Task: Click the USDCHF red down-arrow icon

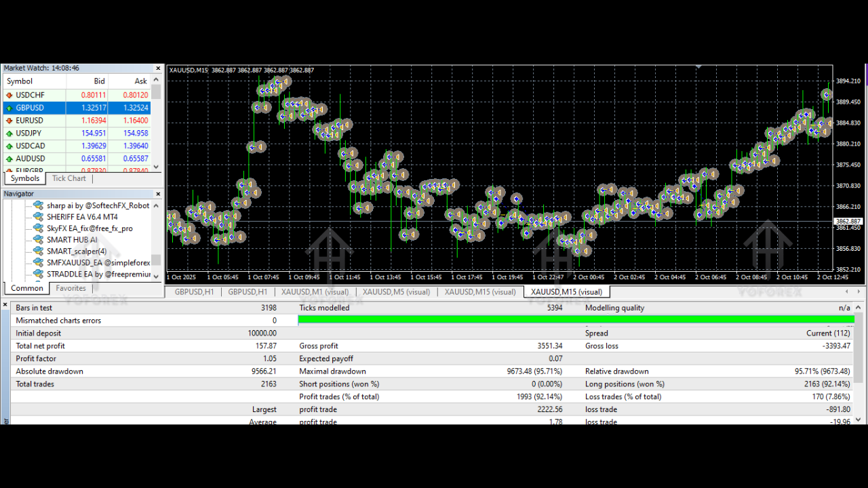Action: coord(9,95)
